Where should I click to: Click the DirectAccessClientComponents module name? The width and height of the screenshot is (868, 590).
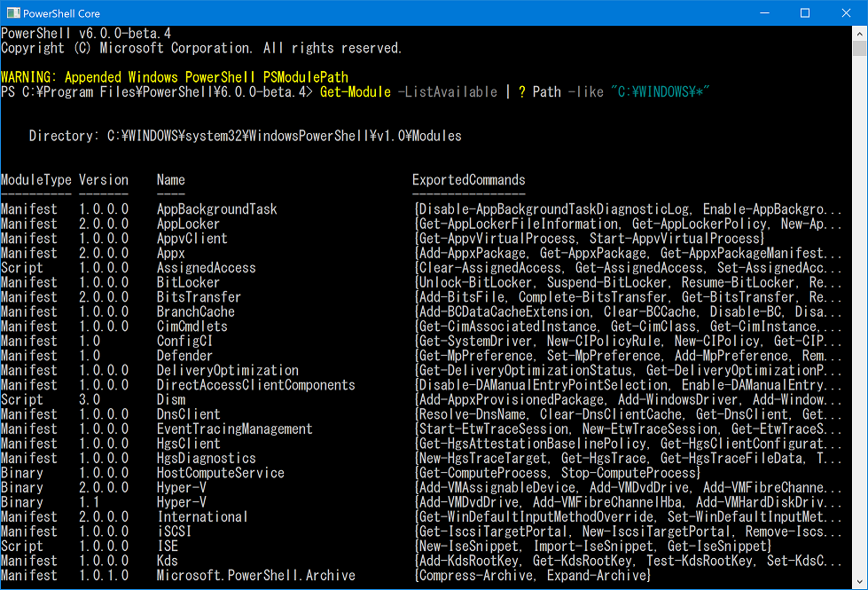click(x=255, y=385)
